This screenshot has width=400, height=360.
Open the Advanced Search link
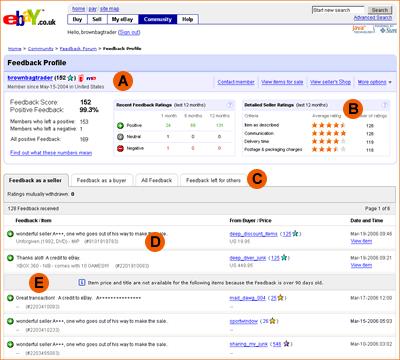click(373, 18)
